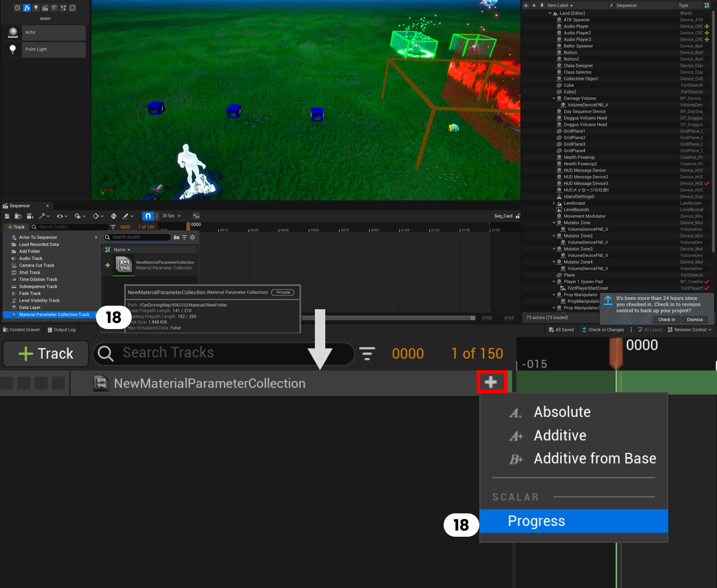Open the 30 fps frame rate dropdown

[171, 216]
